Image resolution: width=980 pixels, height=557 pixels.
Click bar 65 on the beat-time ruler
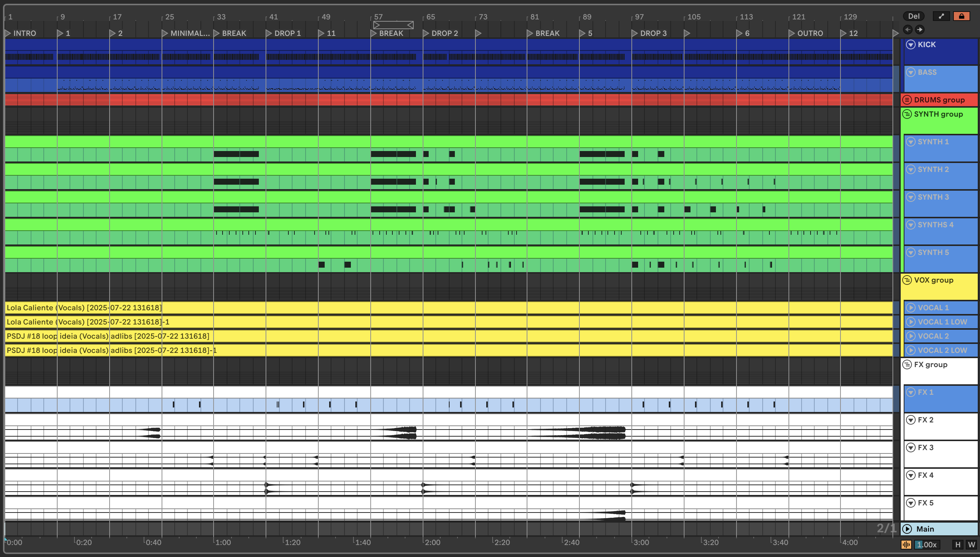(431, 17)
